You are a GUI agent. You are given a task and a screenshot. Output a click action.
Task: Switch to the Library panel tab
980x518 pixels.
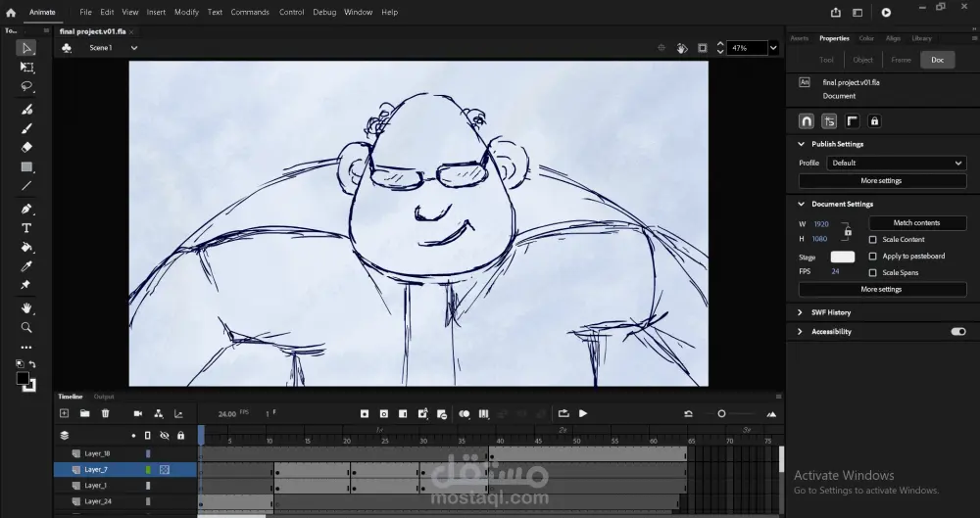(921, 38)
